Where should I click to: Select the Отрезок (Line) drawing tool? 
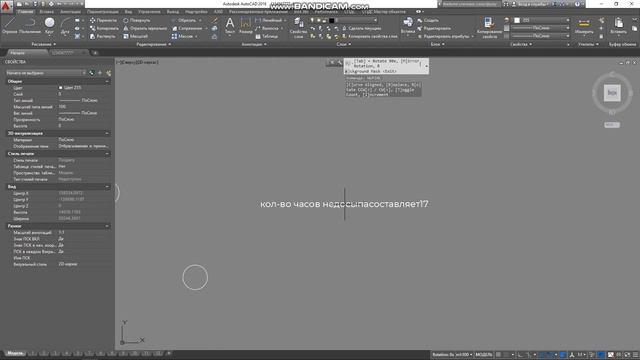pos(9,25)
